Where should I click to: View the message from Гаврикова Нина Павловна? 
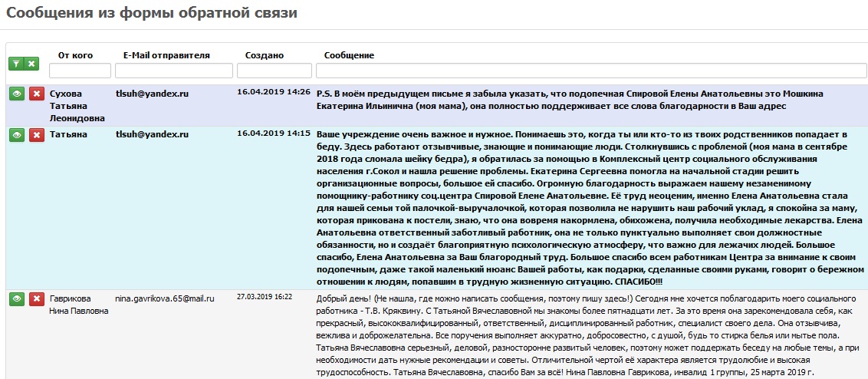click(x=16, y=298)
